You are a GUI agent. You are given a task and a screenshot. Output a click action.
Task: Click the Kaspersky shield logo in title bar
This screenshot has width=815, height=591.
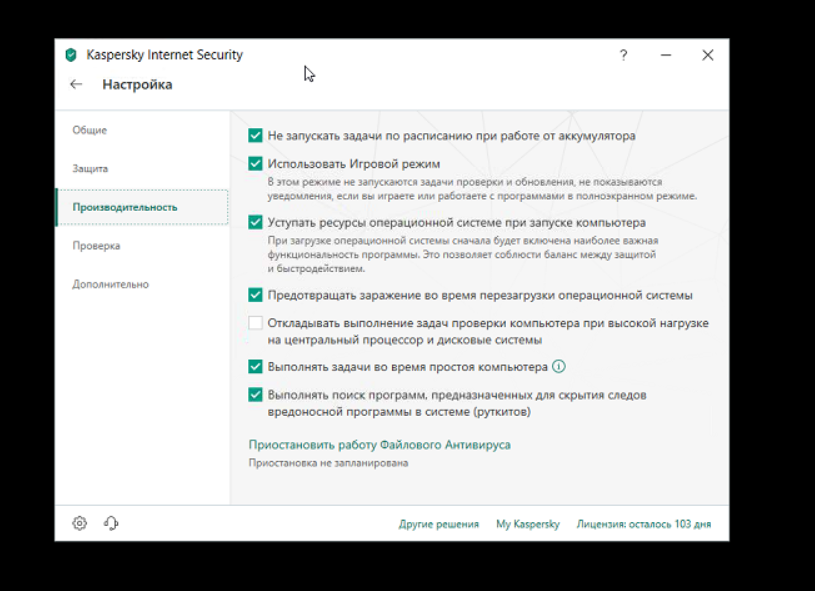point(71,55)
